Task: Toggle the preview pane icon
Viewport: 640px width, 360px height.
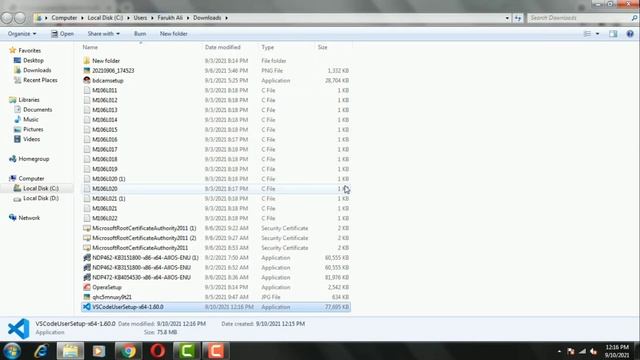Action: pos(613,34)
